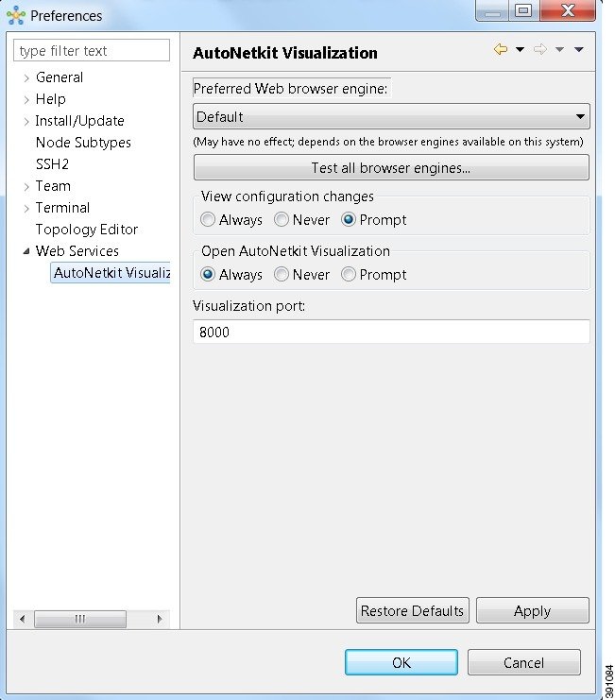Select the General preference category
The height and width of the screenshot is (700, 615).
coord(60,77)
